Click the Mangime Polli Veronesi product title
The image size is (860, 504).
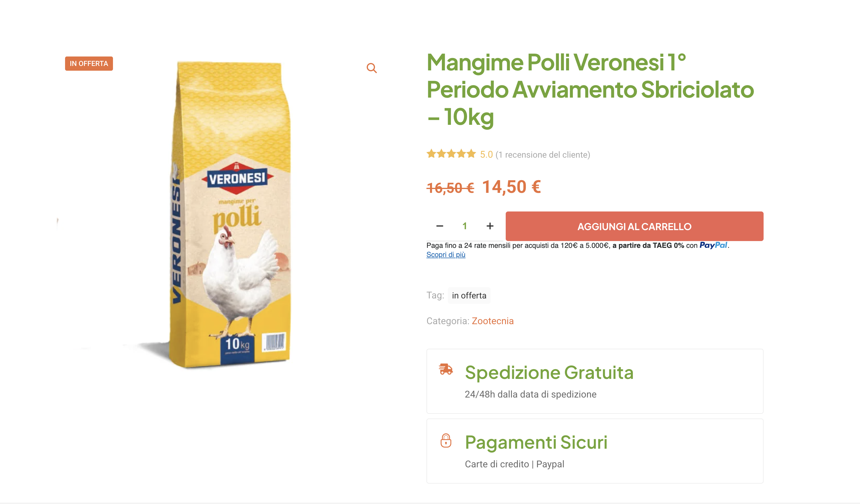tap(590, 89)
